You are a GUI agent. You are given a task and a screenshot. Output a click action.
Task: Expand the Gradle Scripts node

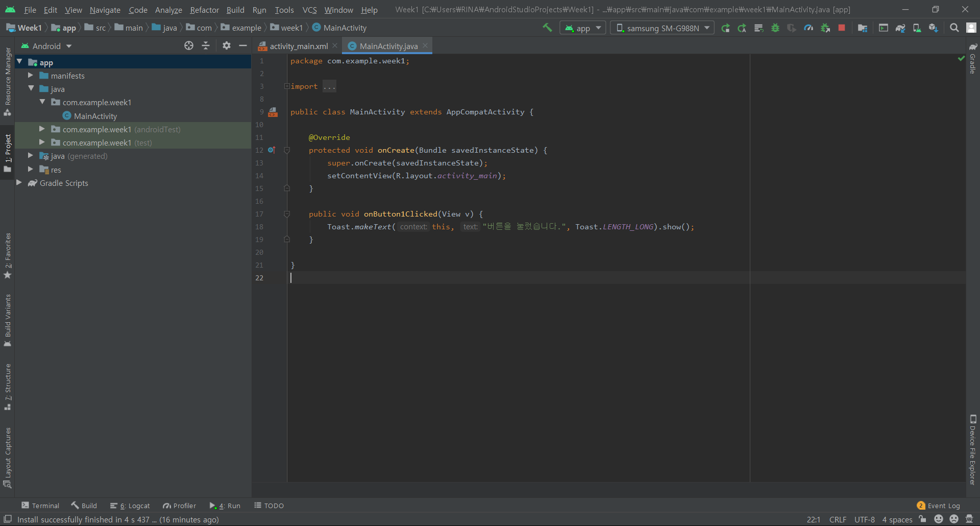(19, 182)
